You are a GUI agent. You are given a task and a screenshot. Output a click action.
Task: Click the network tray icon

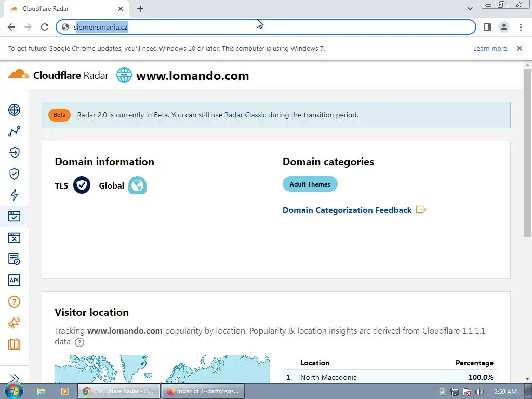454,392
